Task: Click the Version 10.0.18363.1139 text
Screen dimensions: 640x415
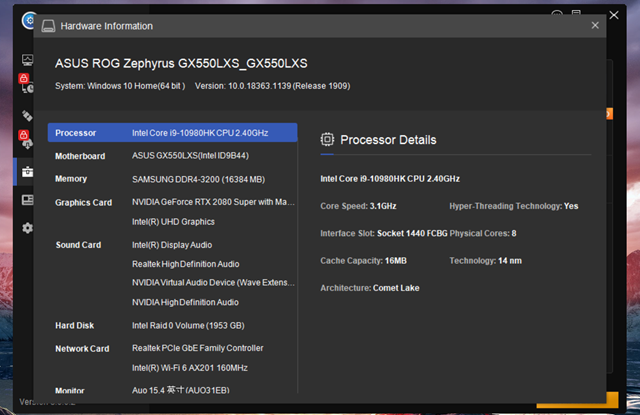Action: 272,86
